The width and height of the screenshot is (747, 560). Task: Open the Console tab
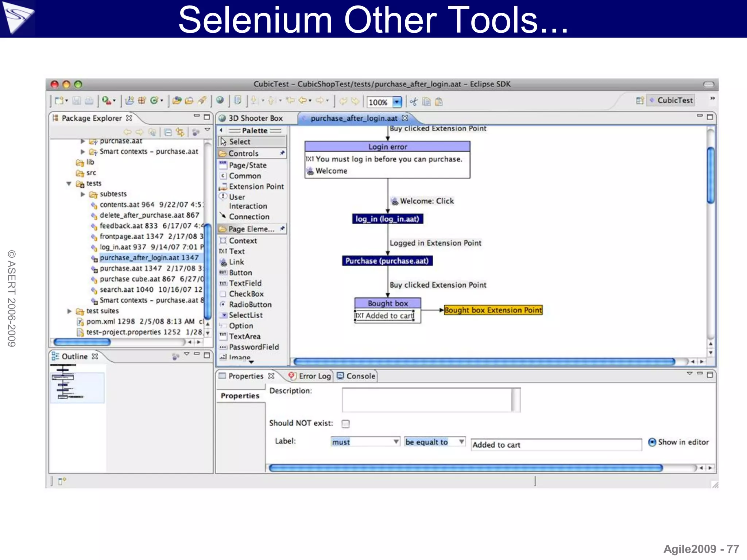coord(356,376)
